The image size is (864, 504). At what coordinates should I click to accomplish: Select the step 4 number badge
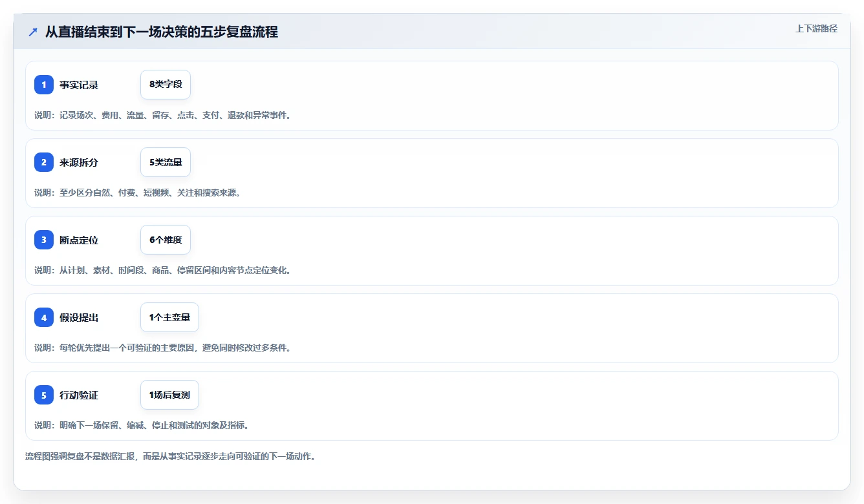44,317
